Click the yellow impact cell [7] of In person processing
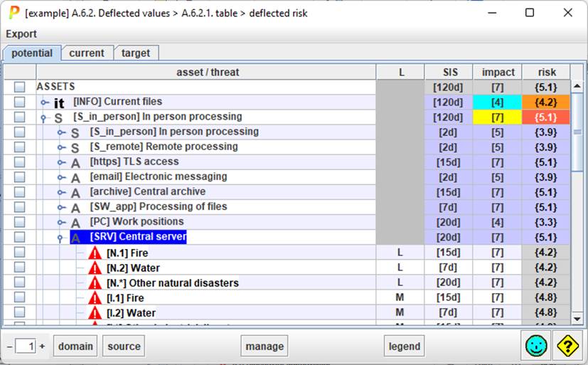The height and width of the screenshot is (365, 588). pyautogui.click(x=497, y=117)
